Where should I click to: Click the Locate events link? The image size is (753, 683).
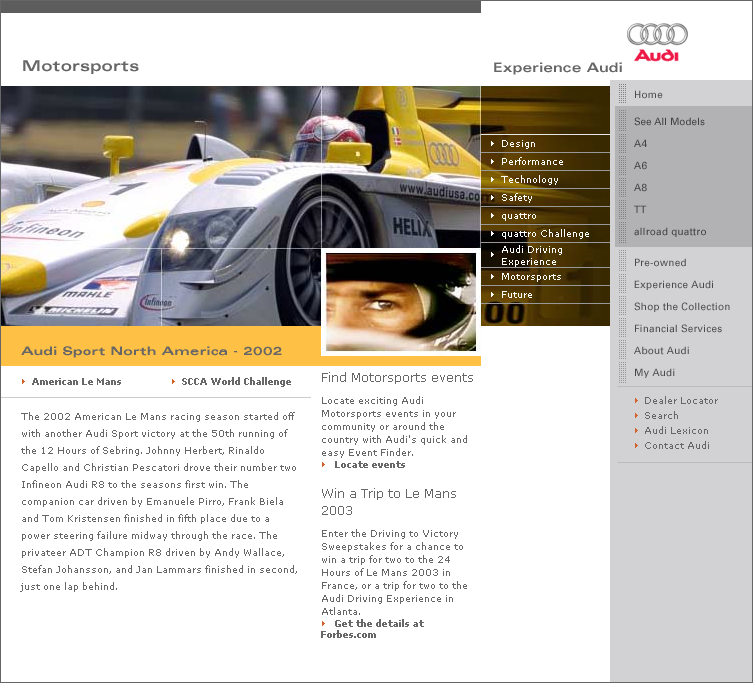pos(370,464)
